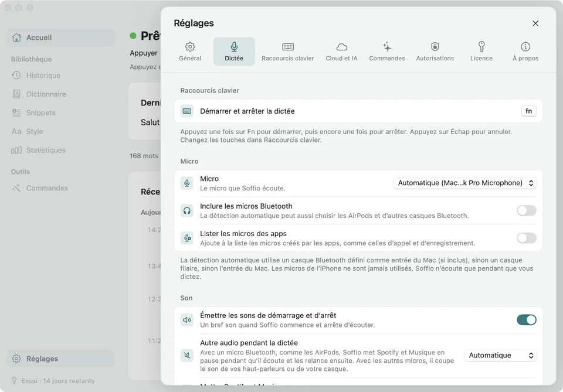Open the Style sidebar item
This screenshot has height=392, width=563.
click(x=60, y=132)
